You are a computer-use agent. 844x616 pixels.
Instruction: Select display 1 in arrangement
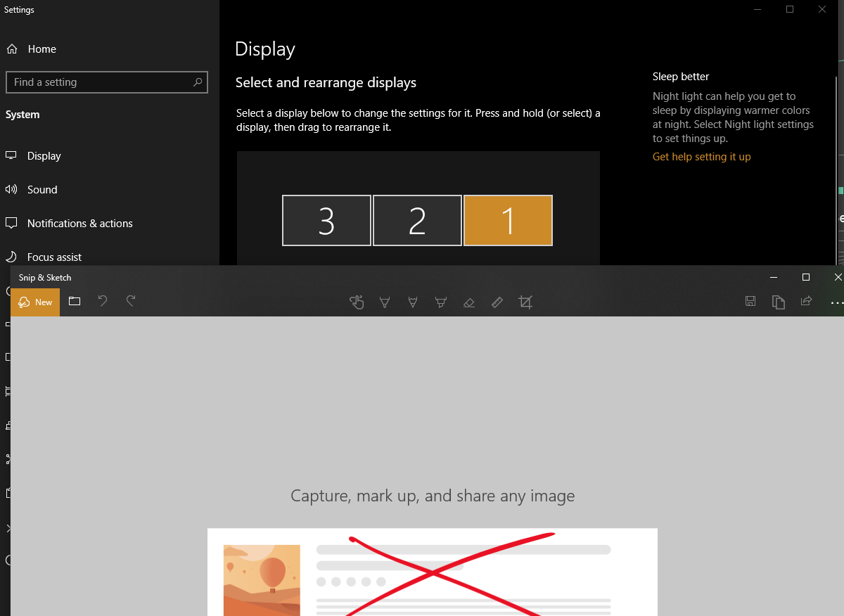[x=508, y=221]
